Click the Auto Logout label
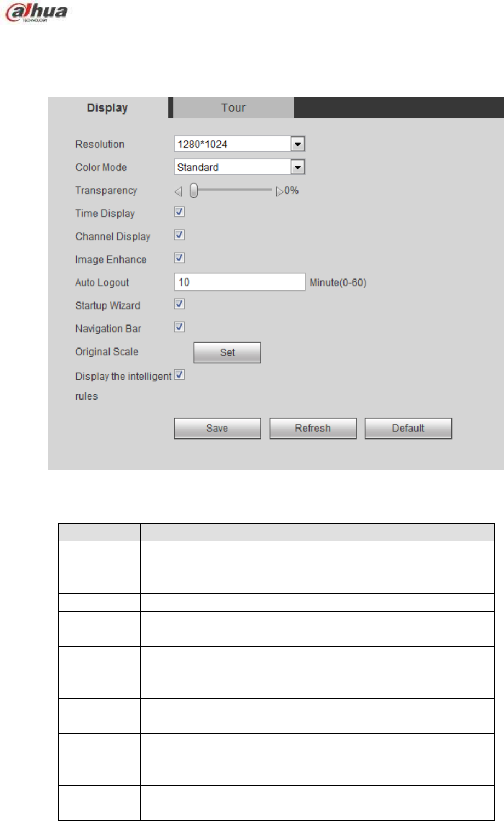 (102, 283)
